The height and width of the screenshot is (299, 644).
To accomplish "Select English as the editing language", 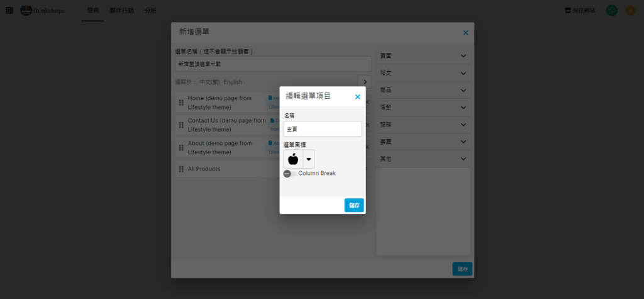I will (x=233, y=82).
